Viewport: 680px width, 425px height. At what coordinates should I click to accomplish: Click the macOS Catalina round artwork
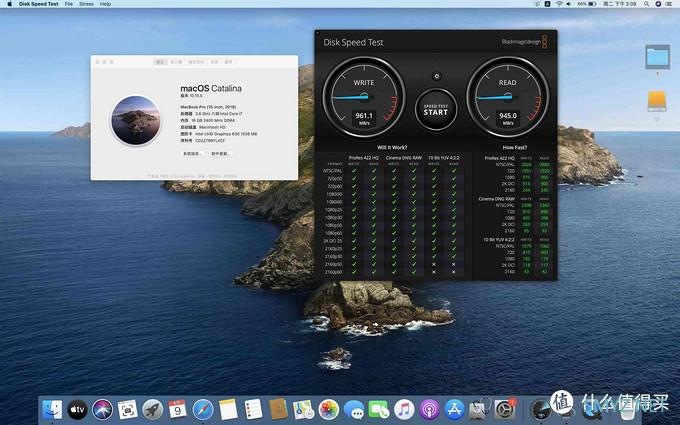pyautogui.click(x=136, y=120)
